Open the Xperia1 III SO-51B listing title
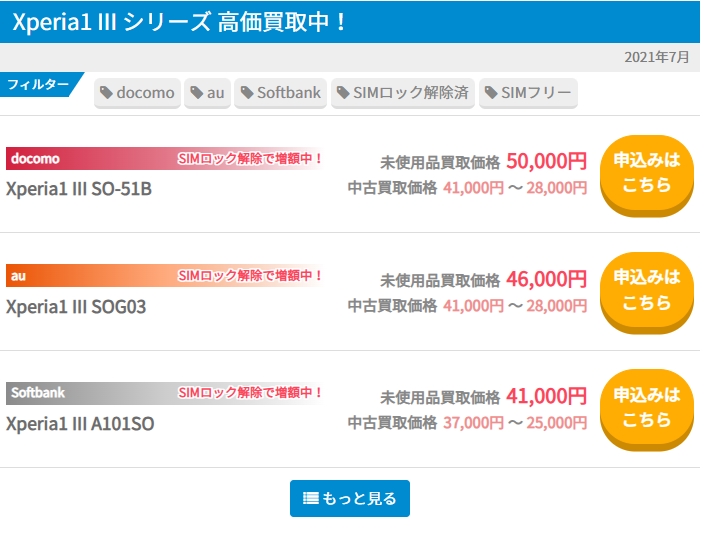The width and height of the screenshot is (713, 542). tap(79, 189)
